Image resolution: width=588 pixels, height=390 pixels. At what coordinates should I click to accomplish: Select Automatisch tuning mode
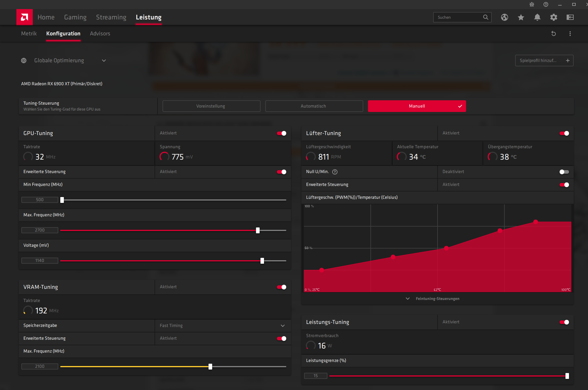[x=314, y=106]
